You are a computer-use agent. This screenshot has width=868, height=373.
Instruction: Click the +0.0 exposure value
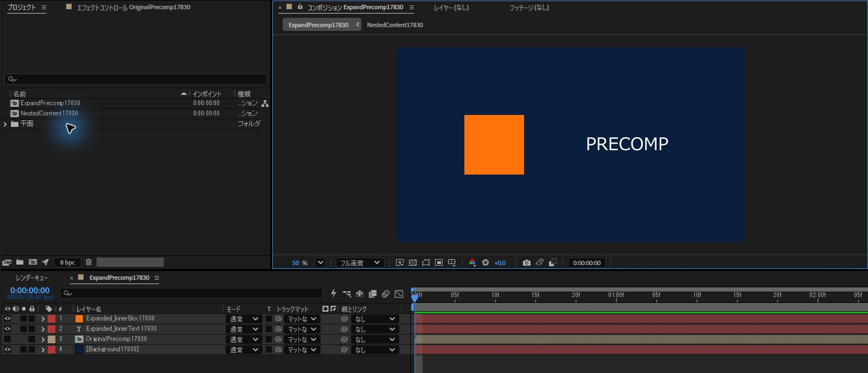click(x=500, y=263)
